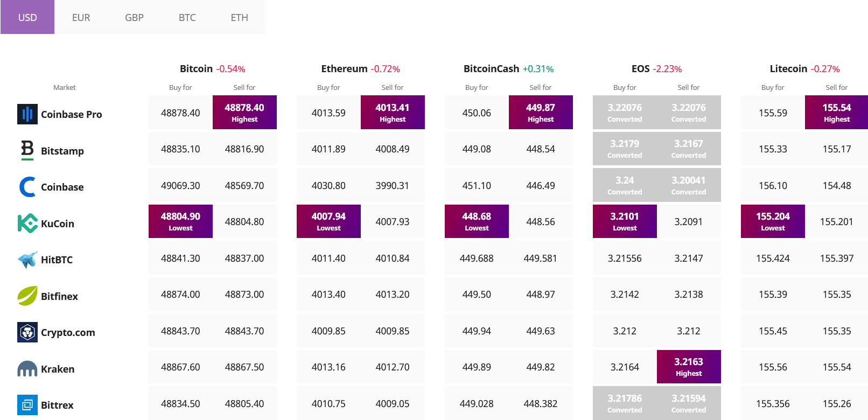The image size is (868, 420).
Task: Click Bittrex Litecoin buy price 155.356
Action: coord(773,403)
